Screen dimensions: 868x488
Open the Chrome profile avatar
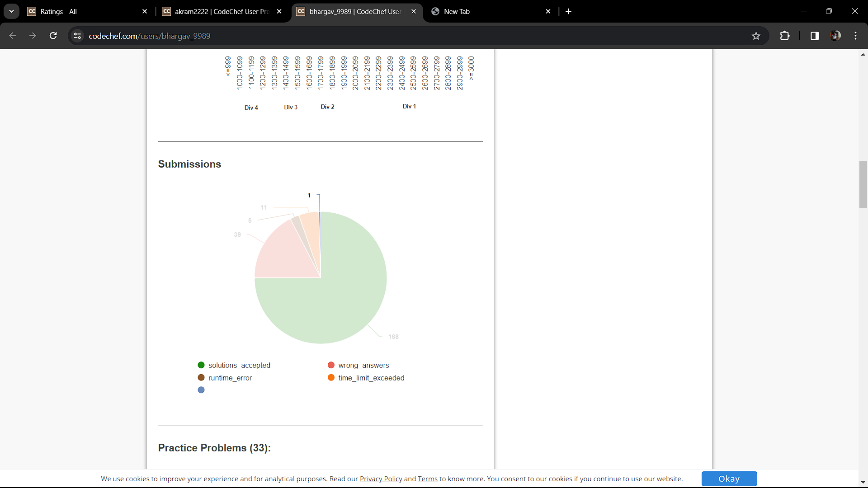[x=835, y=36]
